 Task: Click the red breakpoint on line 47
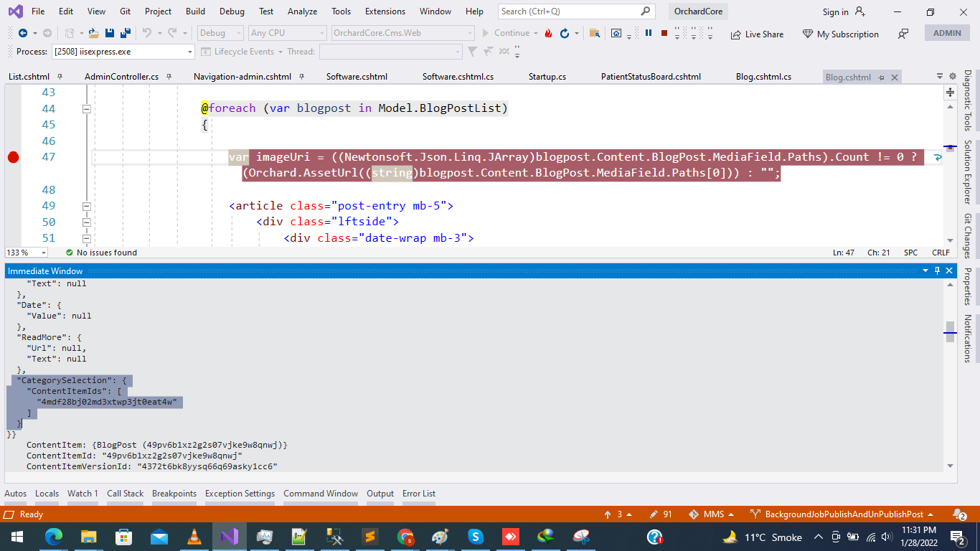(12, 157)
